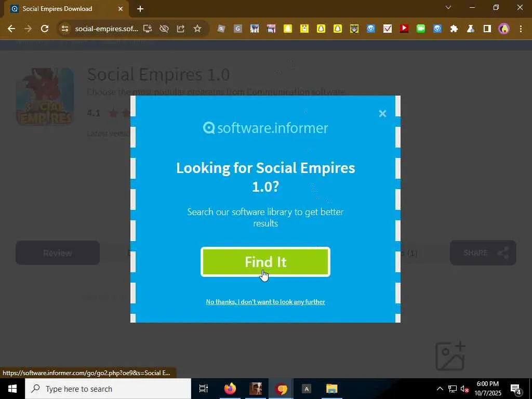
Task: Open the notification center icon
Action: pyautogui.click(x=516, y=389)
